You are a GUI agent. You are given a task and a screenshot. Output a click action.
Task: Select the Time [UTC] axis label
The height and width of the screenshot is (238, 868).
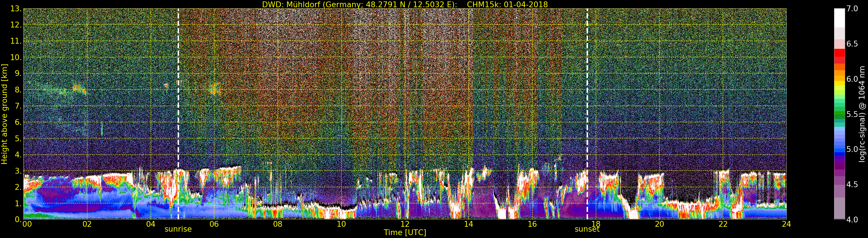(405, 233)
